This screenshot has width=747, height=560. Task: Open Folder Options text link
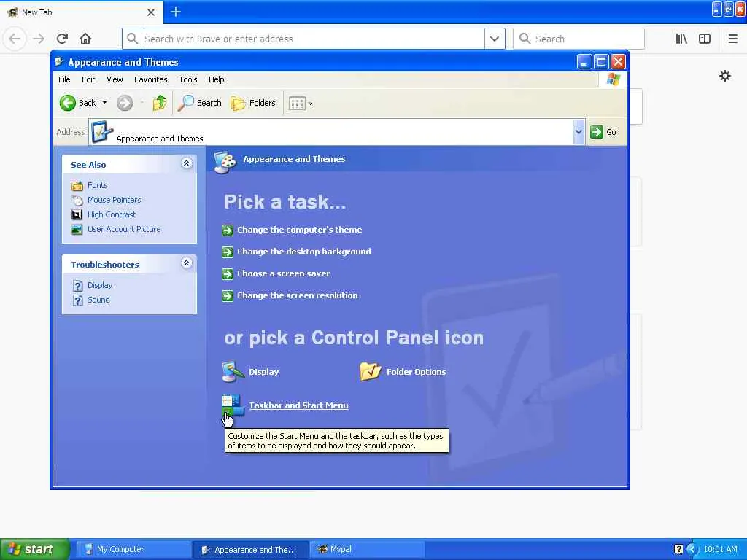pyautogui.click(x=416, y=372)
